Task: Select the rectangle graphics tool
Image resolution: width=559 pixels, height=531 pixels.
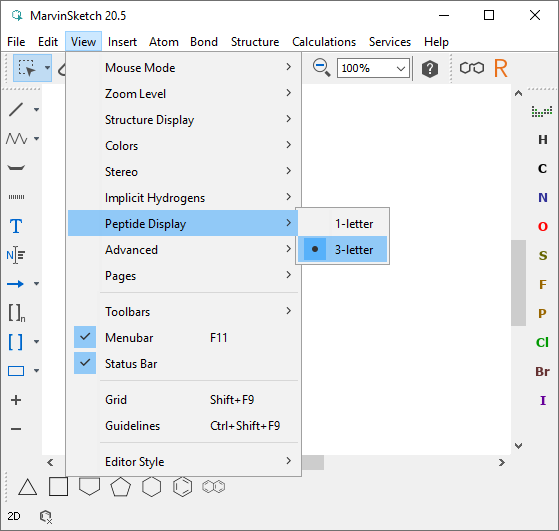Action: (16, 371)
